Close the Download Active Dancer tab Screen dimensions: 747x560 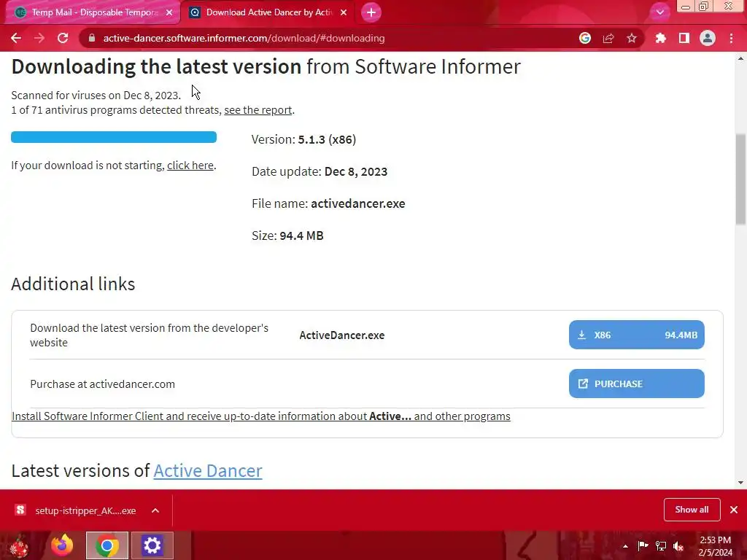[x=344, y=12]
